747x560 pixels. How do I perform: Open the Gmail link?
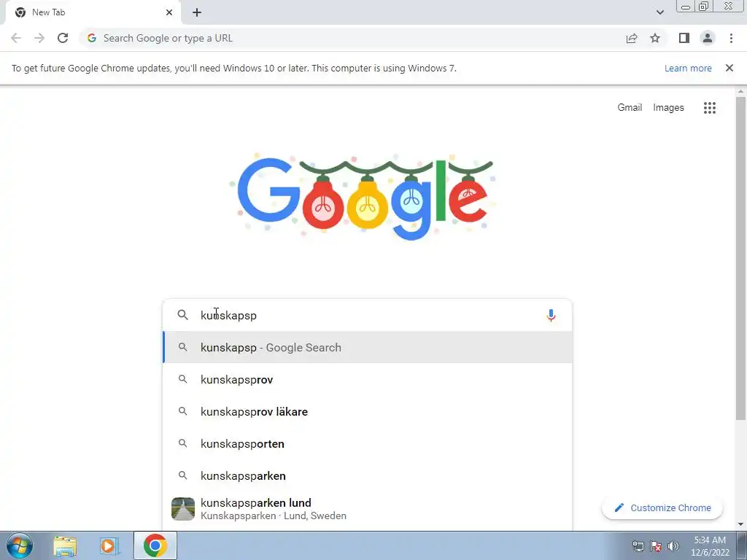pyautogui.click(x=630, y=108)
